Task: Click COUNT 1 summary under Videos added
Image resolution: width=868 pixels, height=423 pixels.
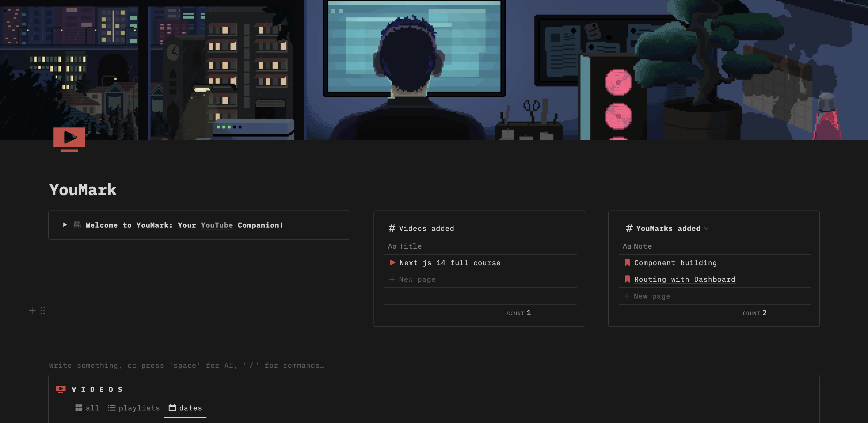Action: click(519, 313)
